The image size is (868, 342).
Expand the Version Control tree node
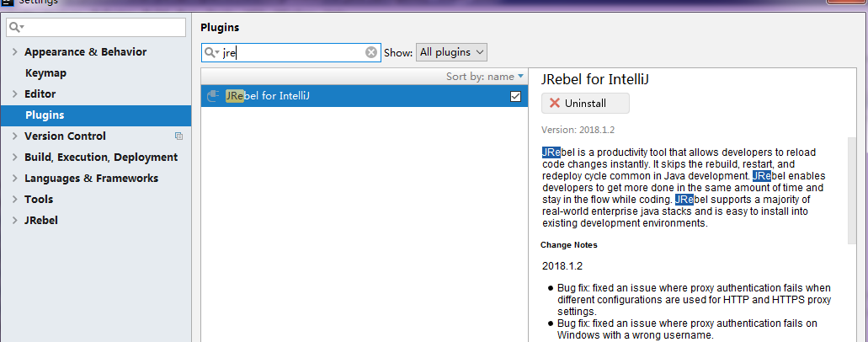point(15,136)
